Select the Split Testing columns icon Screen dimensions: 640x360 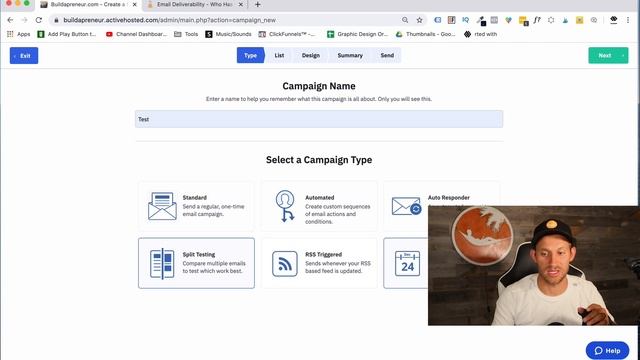(162, 263)
